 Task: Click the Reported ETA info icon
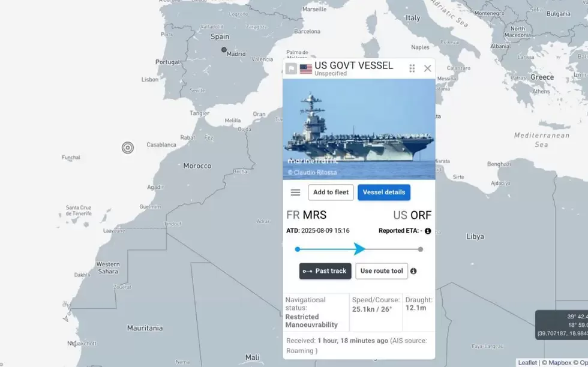pyautogui.click(x=428, y=231)
